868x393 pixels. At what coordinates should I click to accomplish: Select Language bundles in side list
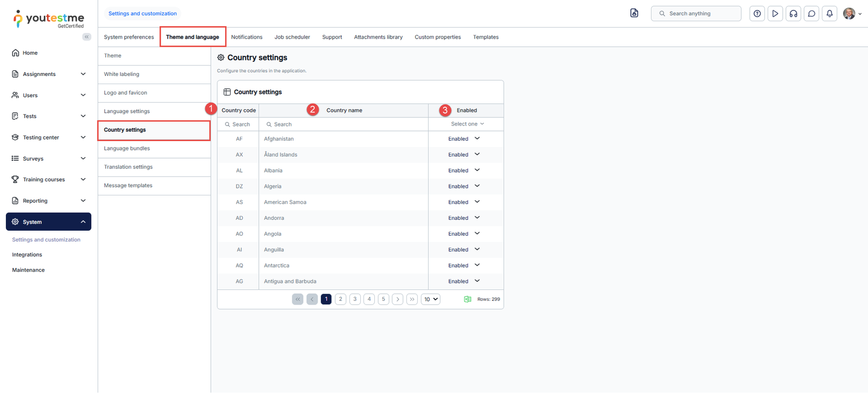[x=127, y=149]
